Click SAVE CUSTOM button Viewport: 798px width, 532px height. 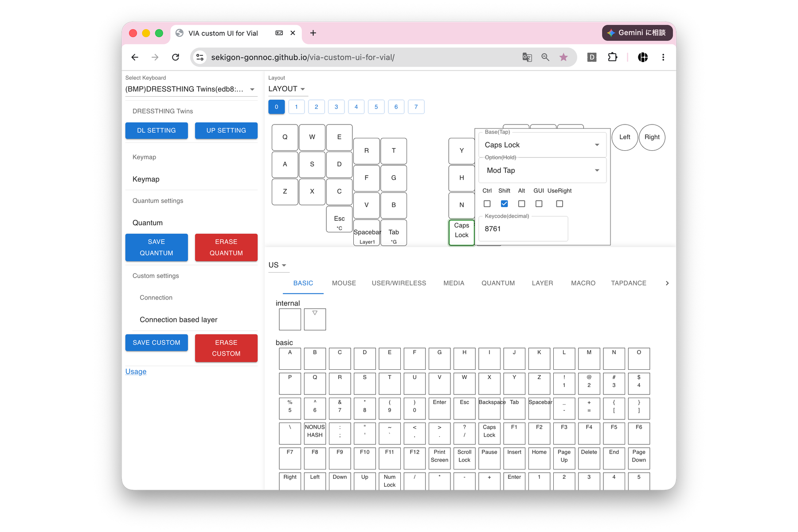(x=156, y=343)
